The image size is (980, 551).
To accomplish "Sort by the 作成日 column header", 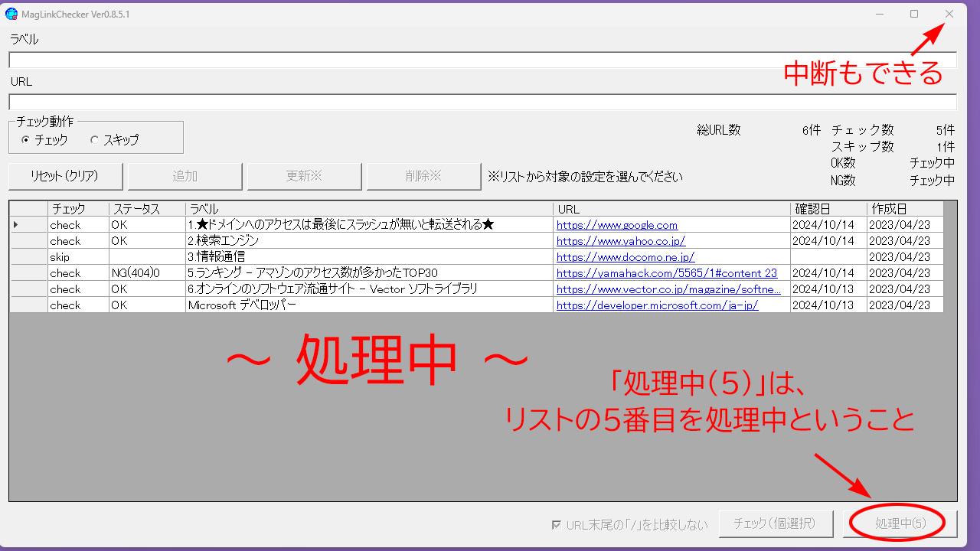I will [905, 209].
